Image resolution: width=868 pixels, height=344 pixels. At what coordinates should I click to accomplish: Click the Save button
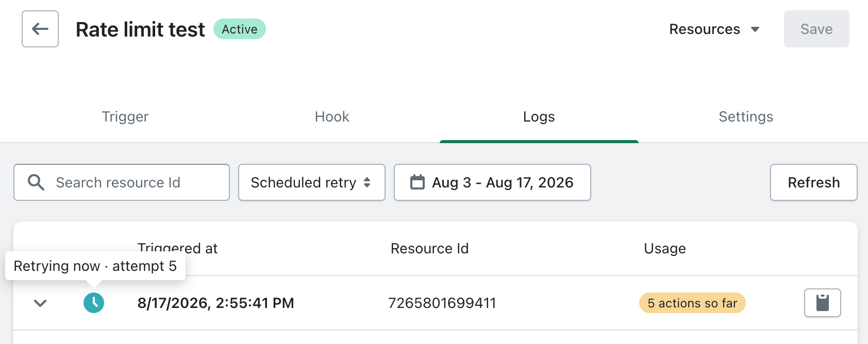tap(816, 29)
